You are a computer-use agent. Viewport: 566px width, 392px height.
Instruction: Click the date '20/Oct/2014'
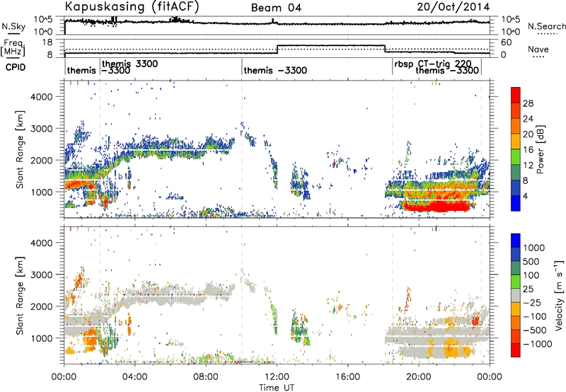[454, 7]
